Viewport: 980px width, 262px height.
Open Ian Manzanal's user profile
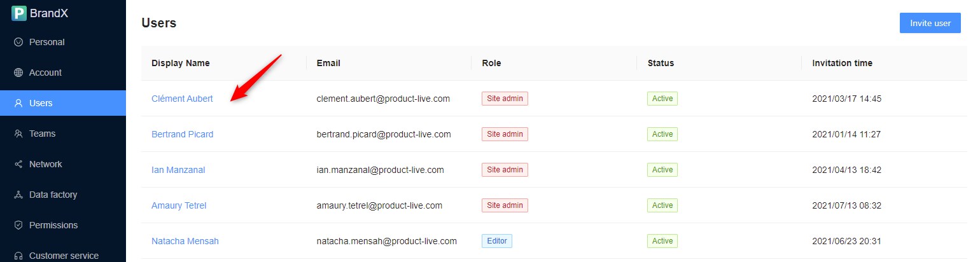coord(178,170)
